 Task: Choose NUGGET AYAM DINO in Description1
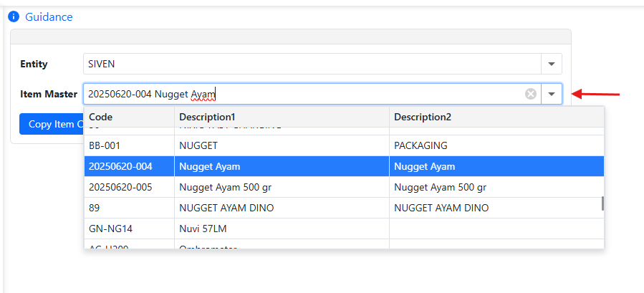click(x=282, y=208)
